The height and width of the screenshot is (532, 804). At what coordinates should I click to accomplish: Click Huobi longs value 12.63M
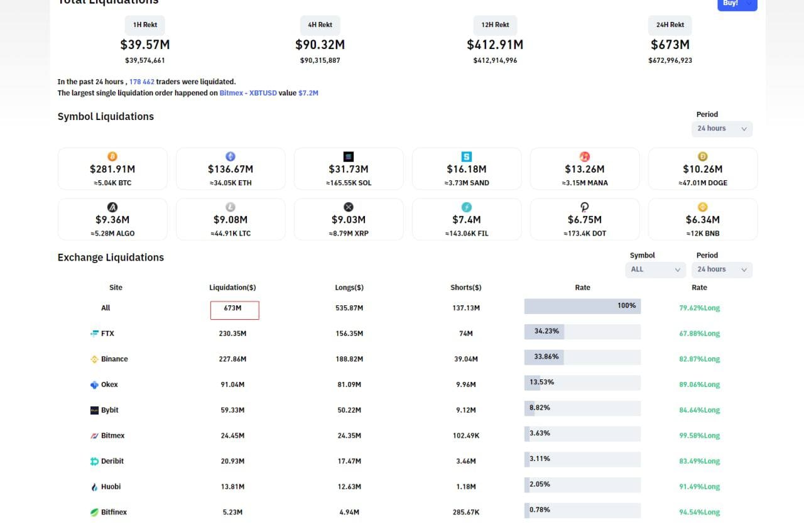pyautogui.click(x=349, y=487)
